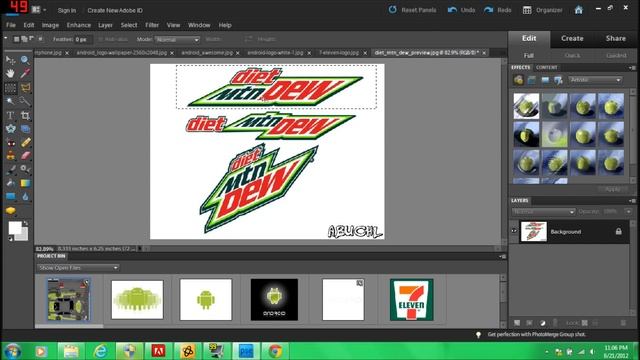Open the workspace layout dropdown

point(39,10)
